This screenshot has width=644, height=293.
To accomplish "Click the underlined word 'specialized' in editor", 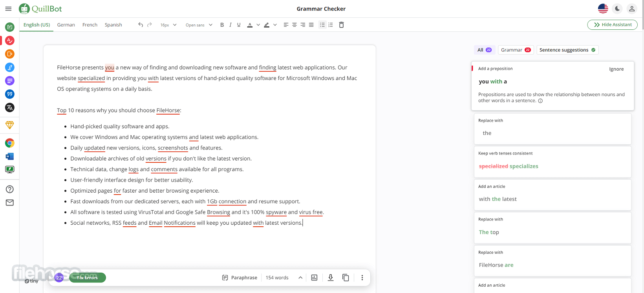I will (x=91, y=78).
